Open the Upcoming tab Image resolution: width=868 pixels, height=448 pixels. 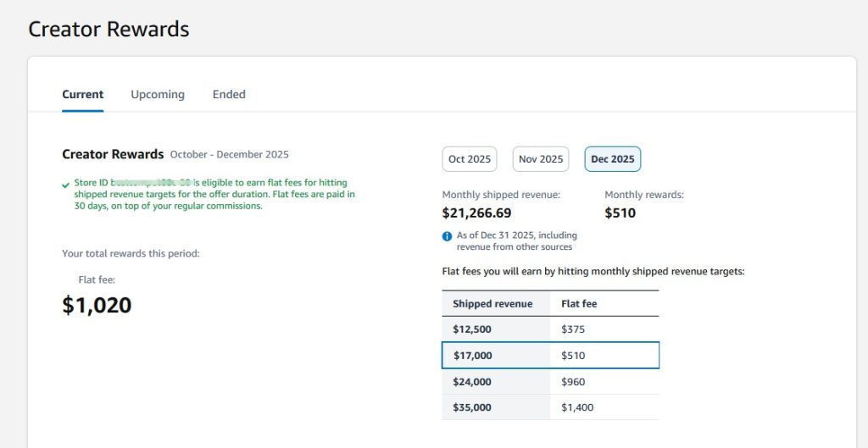click(x=158, y=94)
